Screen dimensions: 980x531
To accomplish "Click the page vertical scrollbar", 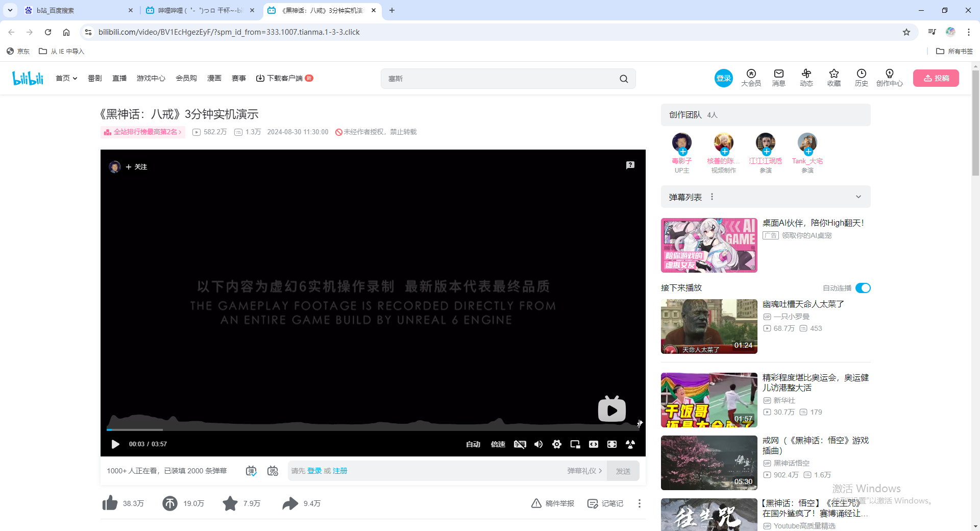I will click(x=975, y=123).
